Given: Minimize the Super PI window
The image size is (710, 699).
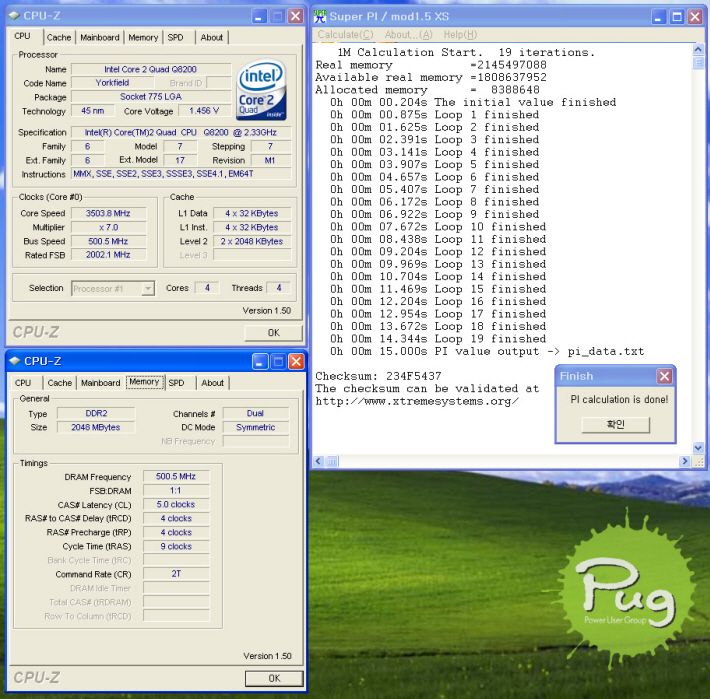Looking at the screenshot, I should (658, 17).
